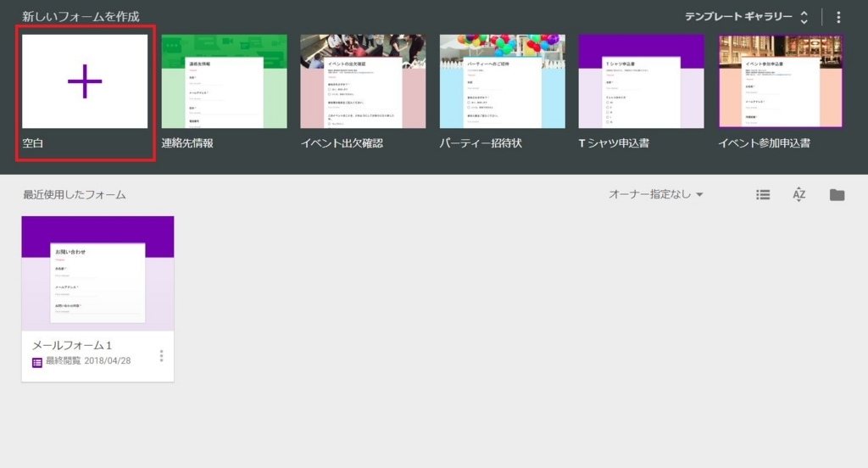
Task: Expand the テンプレート ギャラリー button
Action: [x=747, y=17]
